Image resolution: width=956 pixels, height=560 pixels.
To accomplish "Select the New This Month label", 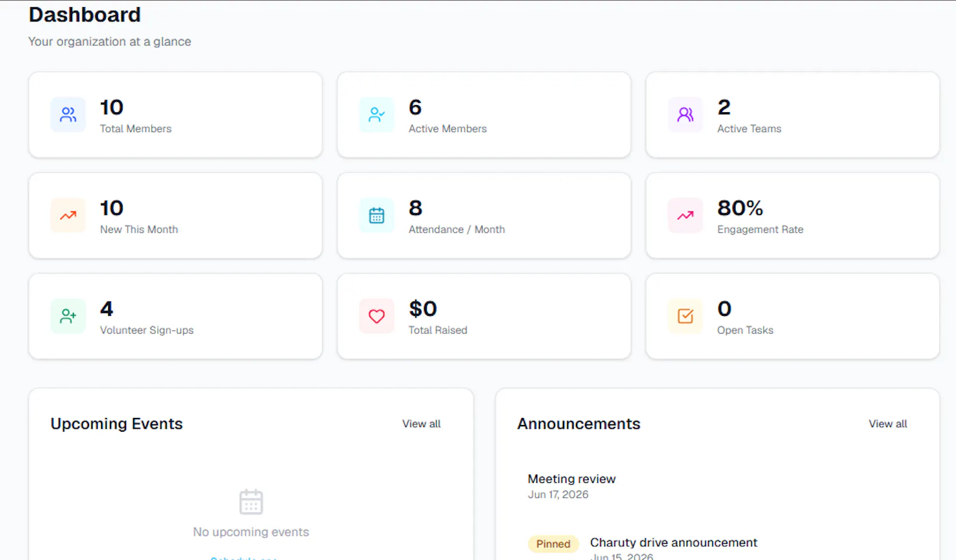I will tap(139, 230).
